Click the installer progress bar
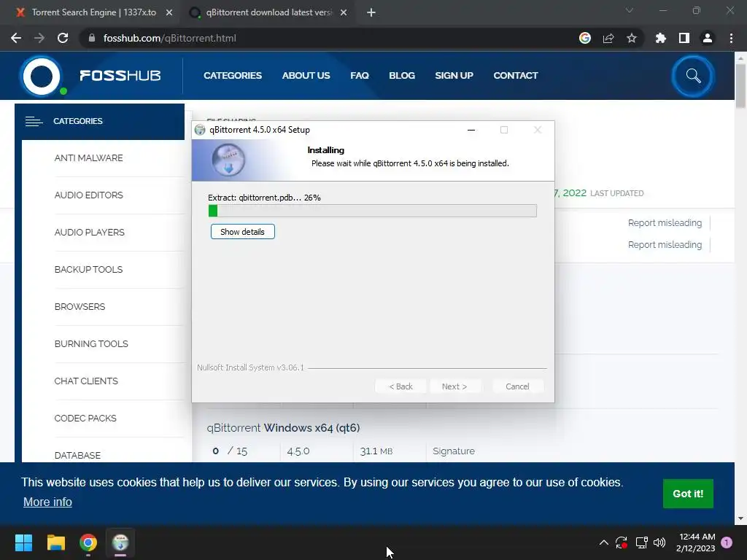This screenshot has width=747, height=560. point(373,211)
